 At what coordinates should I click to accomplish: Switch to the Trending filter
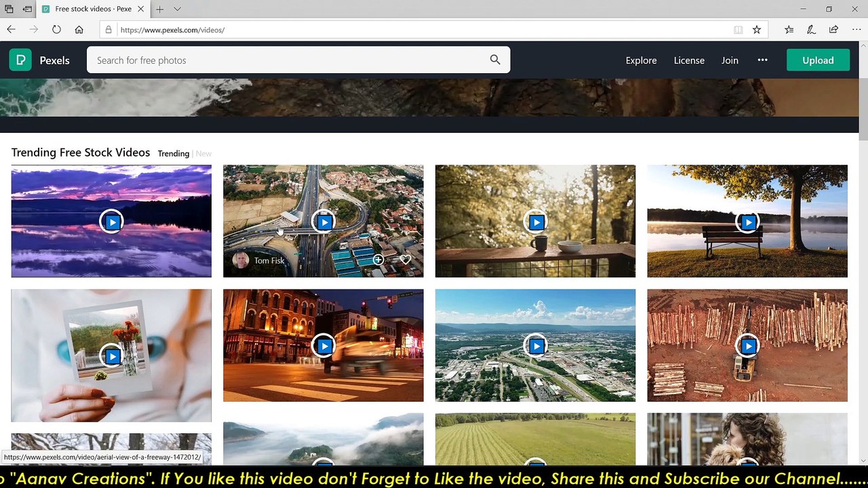[x=174, y=154]
